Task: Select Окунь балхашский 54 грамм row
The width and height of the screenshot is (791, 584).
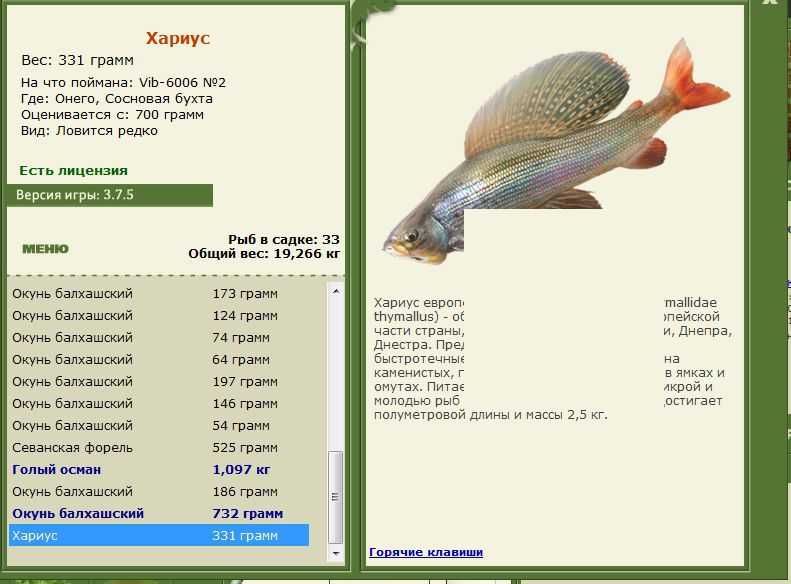Action: pos(159,426)
